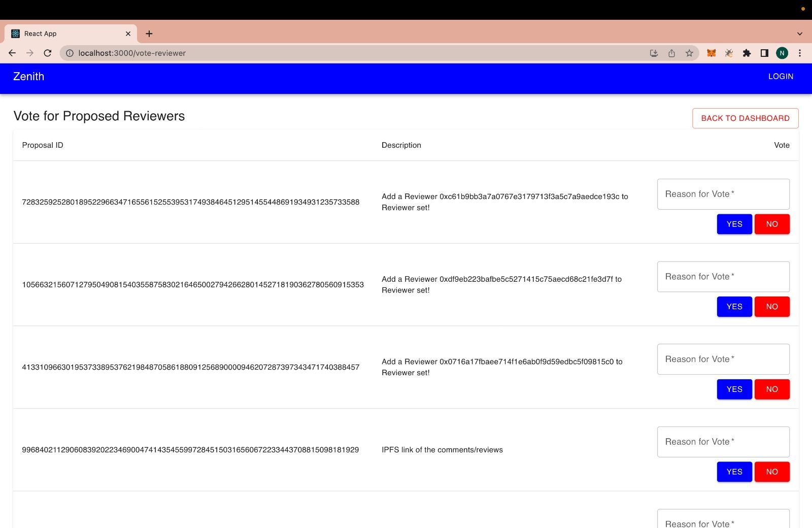
Task: Click the browser forward arrow
Action: coord(30,53)
